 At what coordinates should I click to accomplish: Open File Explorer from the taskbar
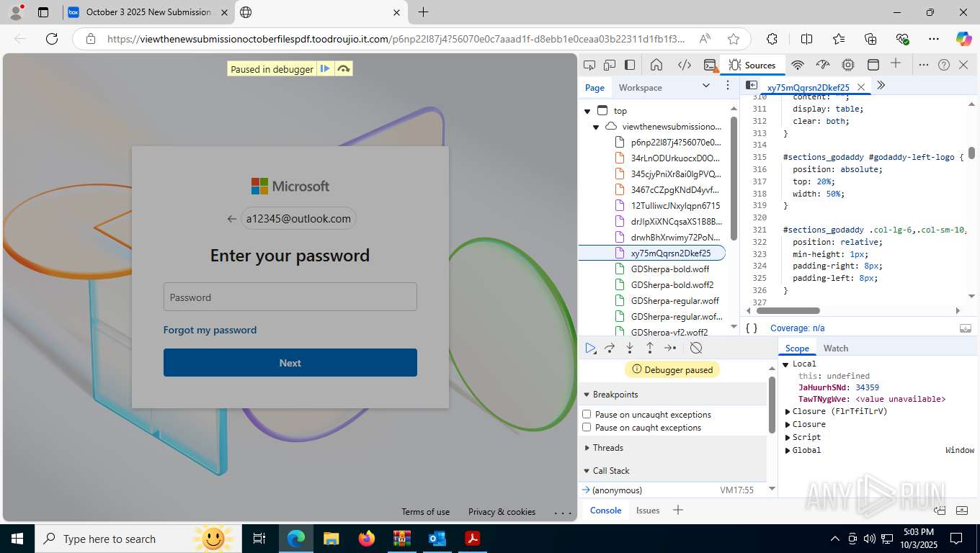(331, 539)
